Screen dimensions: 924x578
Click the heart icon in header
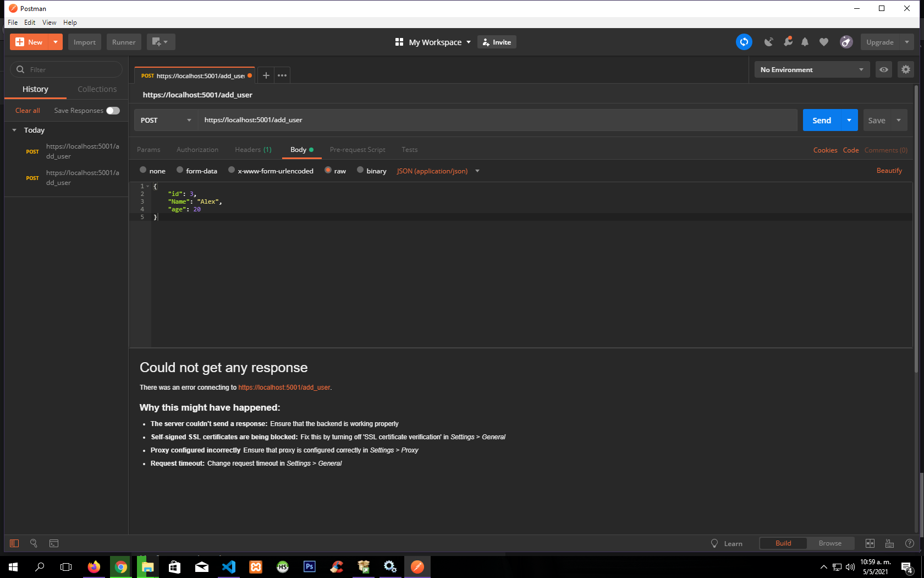(x=823, y=42)
